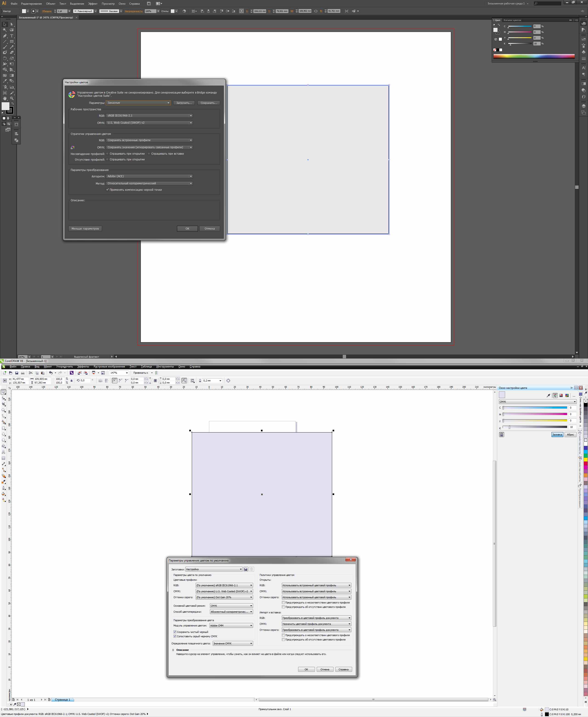
Task: Enable open-policy missing color profile warning checkbox
Action: (283, 607)
